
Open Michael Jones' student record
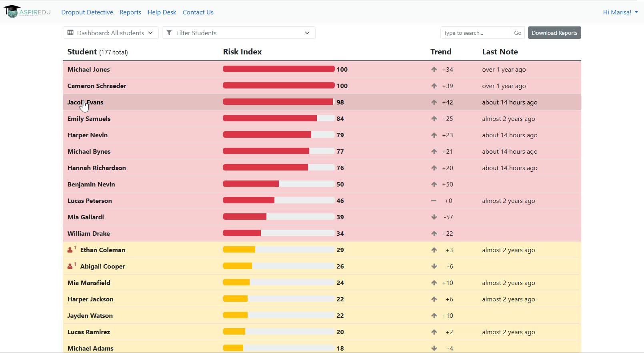(x=88, y=70)
